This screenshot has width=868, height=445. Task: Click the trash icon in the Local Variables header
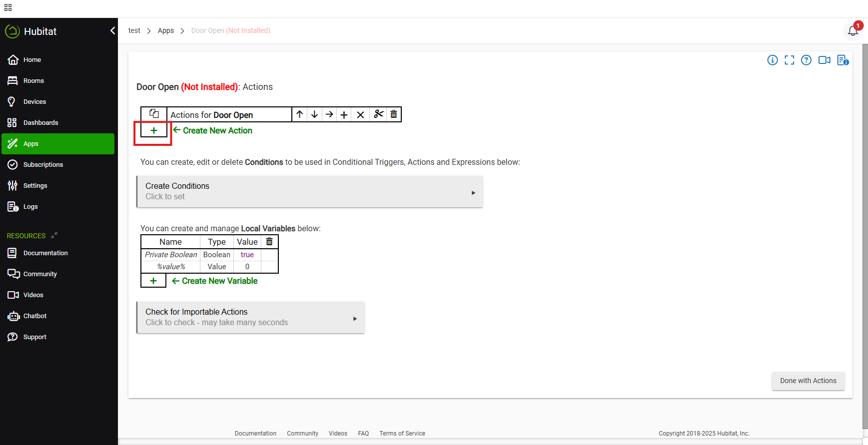[x=269, y=242]
